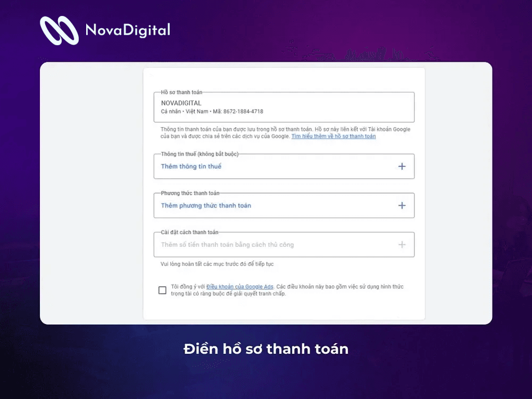Image resolution: width=532 pixels, height=399 pixels.
Task: Click the NovaDigital infinity logo icon
Action: coord(59,30)
